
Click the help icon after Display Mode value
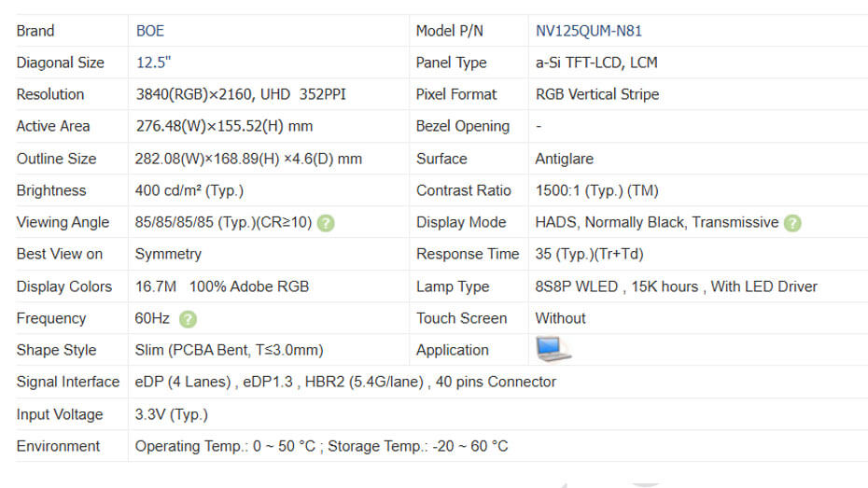coord(792,223)
